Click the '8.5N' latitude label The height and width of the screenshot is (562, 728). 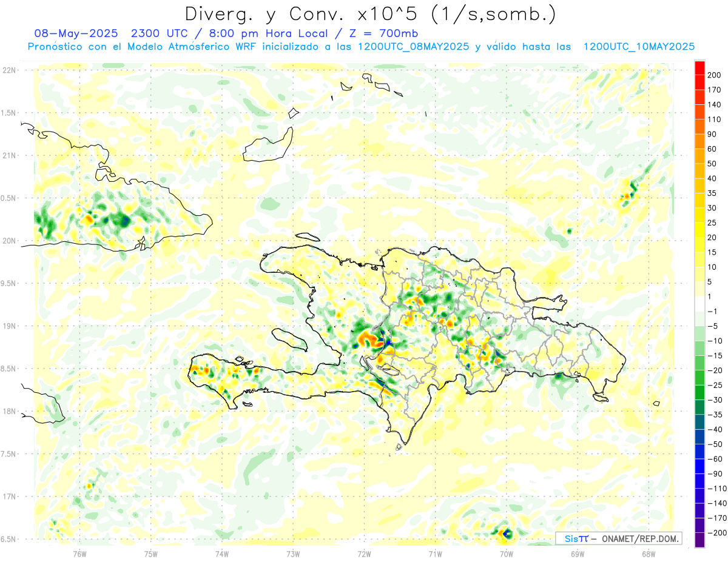click(x=8, y=369)
